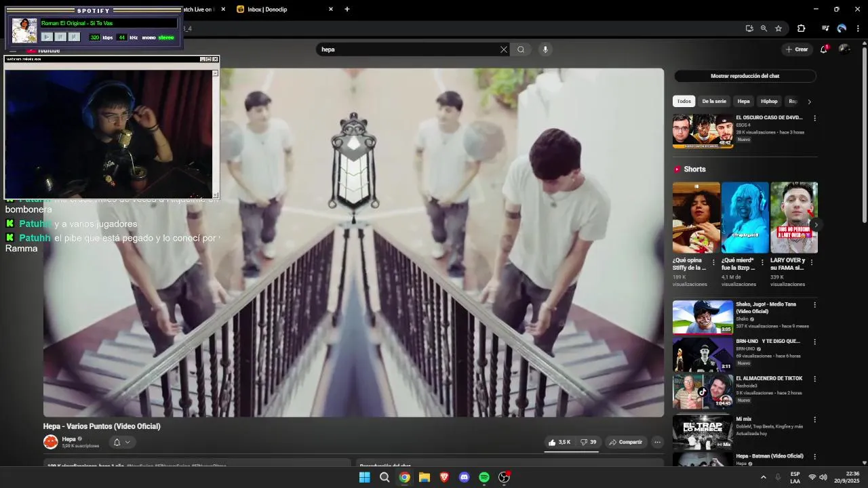The image size is (868, 488).
Task: Open options for '¿Qué mierd* fue la Bzrp' short
Action: (x=763, y=262)
